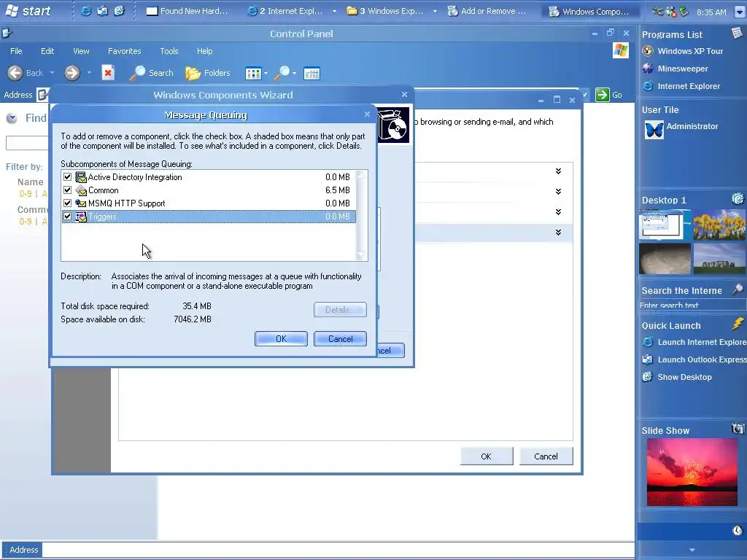Open the Tools menu
Viewport: 747px width, 560px height.
[169, 51]
